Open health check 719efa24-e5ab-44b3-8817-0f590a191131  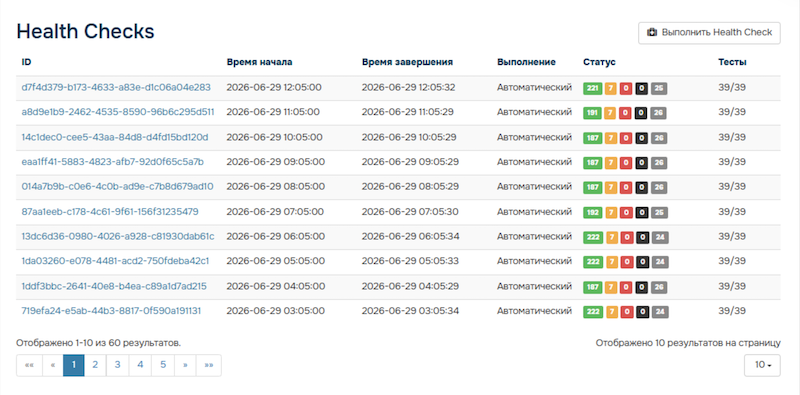pyautogui.click(x=111, y=311)
